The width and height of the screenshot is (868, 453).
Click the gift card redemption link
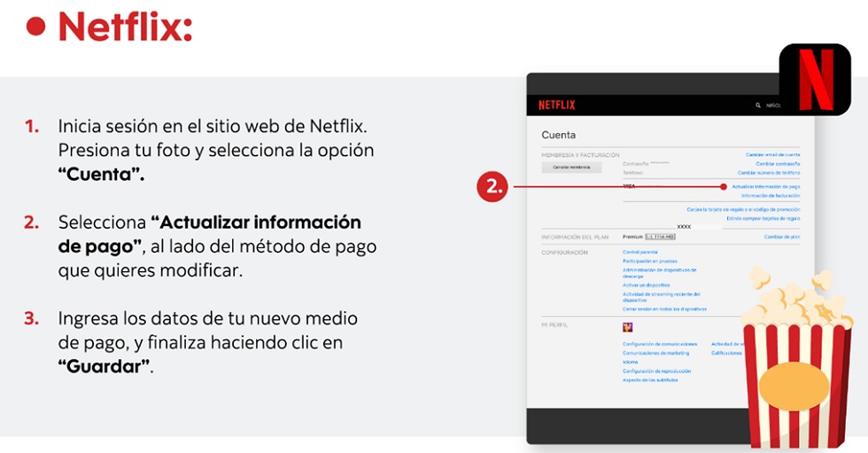click(743, 210)
